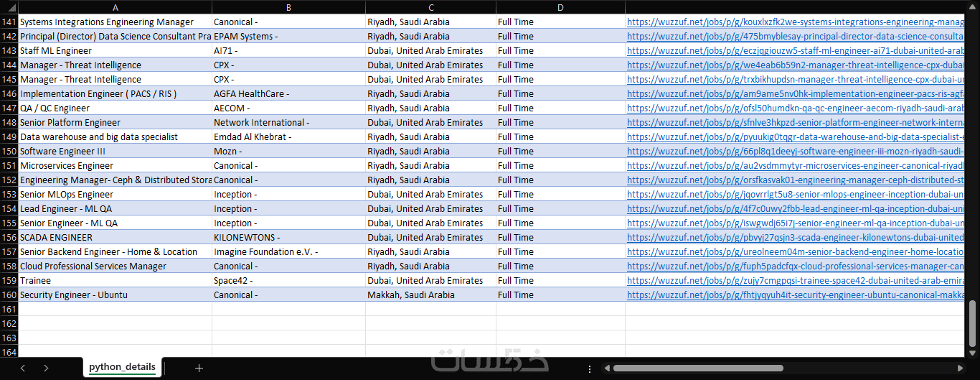Screen dimensions: 980x380
Task: Open the lead-engineer-ml-qa wuzzuf link
Action: pyautogui.click(x=796, y=208)
